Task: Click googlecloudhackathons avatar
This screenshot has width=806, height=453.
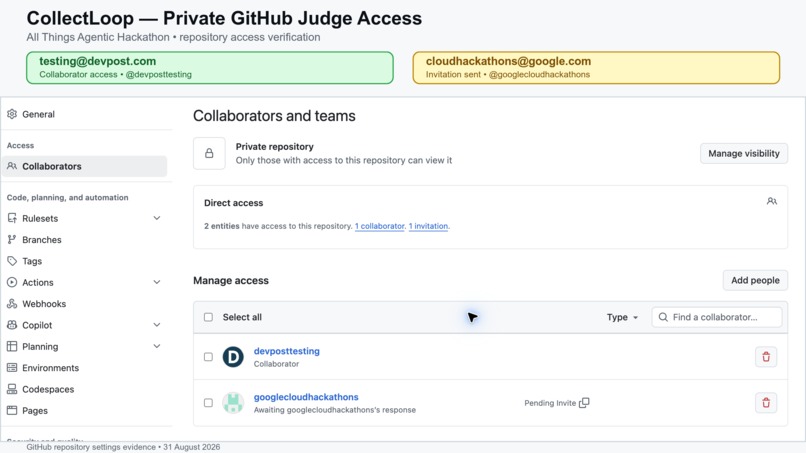Action: [x=233, y=403]
